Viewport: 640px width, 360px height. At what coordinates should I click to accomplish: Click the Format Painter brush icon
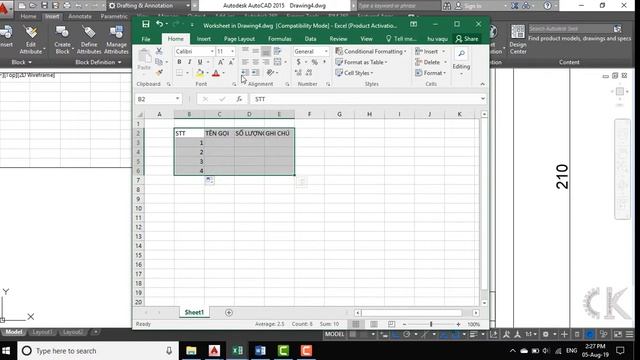(159, 73)
